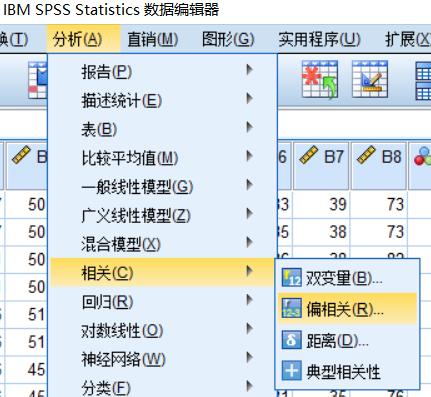The image size is (431, 397).
Task: Expand arrow beside 描述统计(E)
Action: coord(249,98)
